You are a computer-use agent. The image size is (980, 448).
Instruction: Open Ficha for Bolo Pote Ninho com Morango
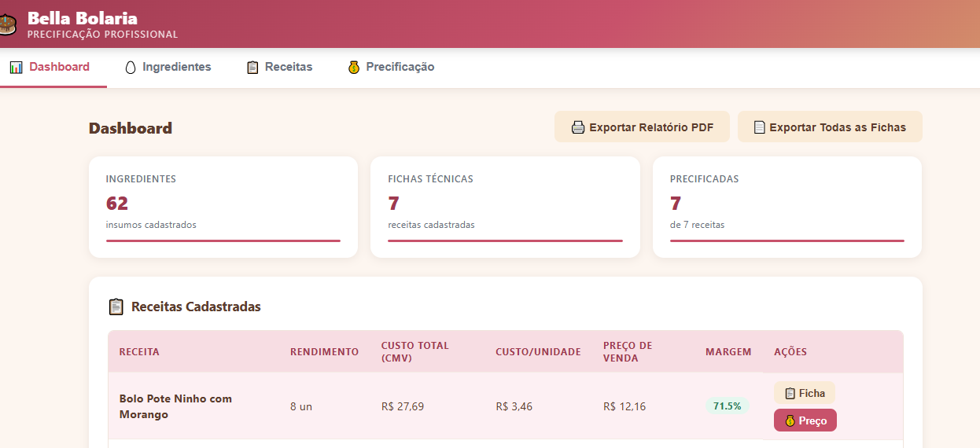(x=805, y=393)
